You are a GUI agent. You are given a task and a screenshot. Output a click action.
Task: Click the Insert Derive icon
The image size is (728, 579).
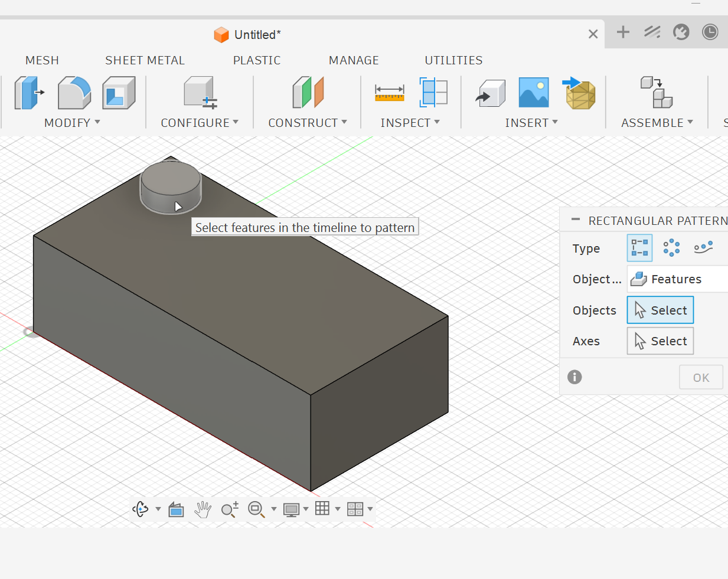coord(491,93)
